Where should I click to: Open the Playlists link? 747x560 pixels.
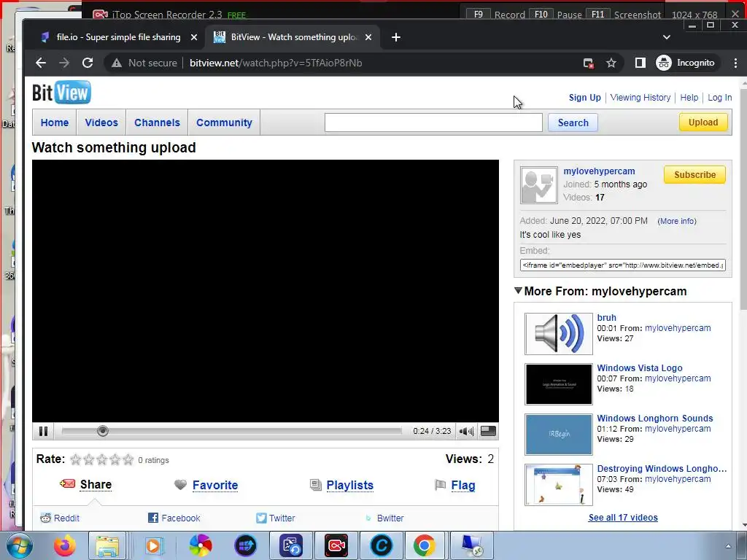coord(349,485)
